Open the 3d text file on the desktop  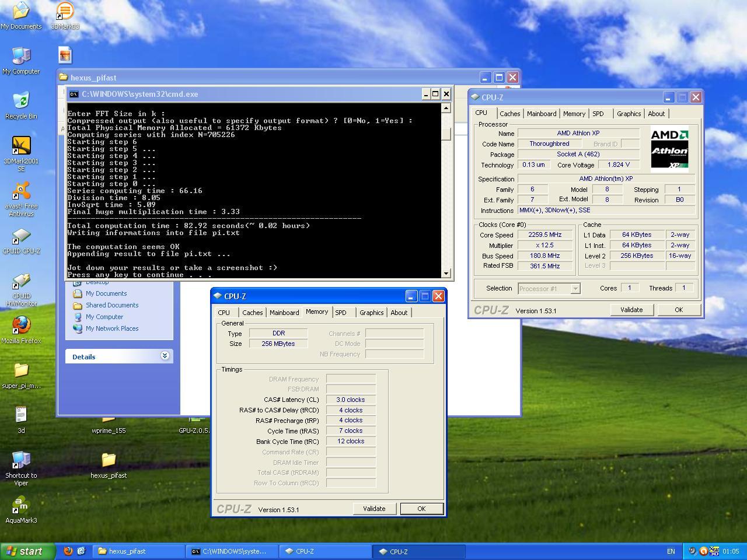21,420
